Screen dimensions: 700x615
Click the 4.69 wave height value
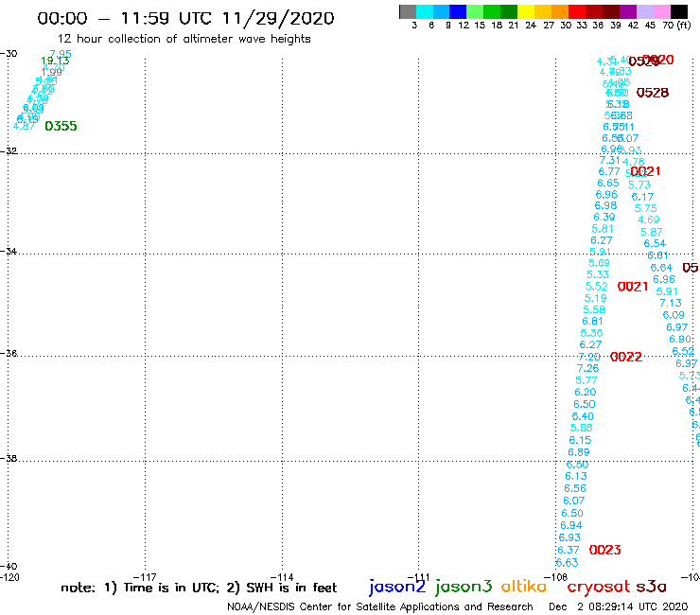click(x=648, y=220)
